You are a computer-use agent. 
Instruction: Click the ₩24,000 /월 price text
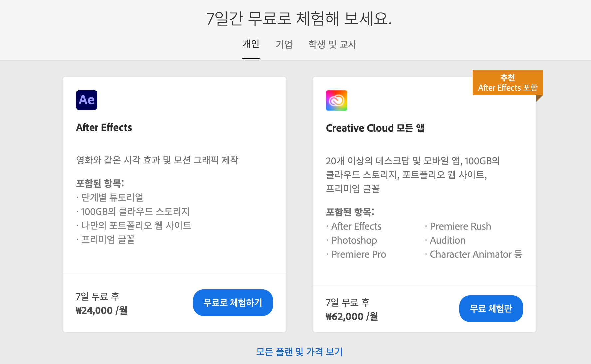pyautogui.click(x=102, y=311)
